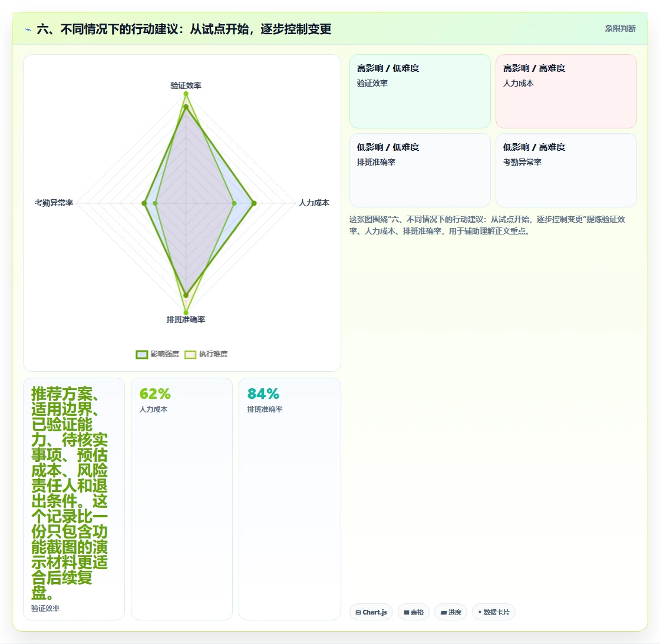The image size is (660, 644).
Task: Click the 影响强度 legend color box
Action: [142, 355]
